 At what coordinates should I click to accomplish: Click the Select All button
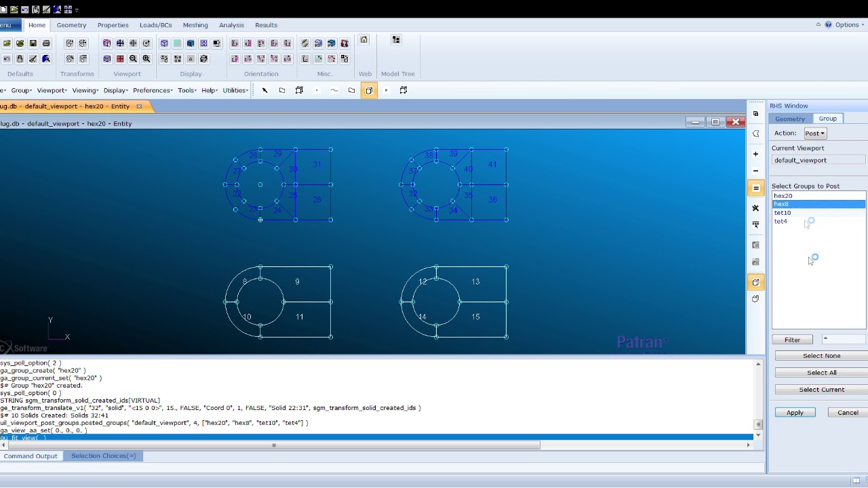point(821,373)
